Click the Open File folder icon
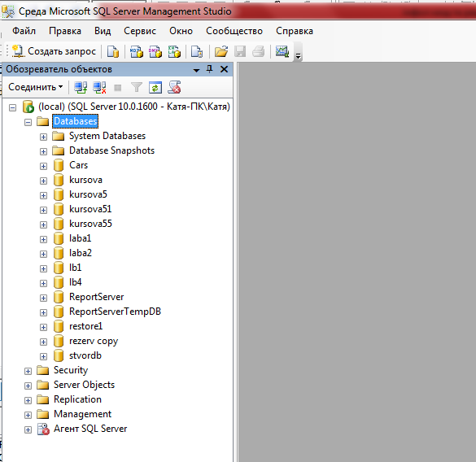This screenshot has height=462, width=476. (221, 51)
